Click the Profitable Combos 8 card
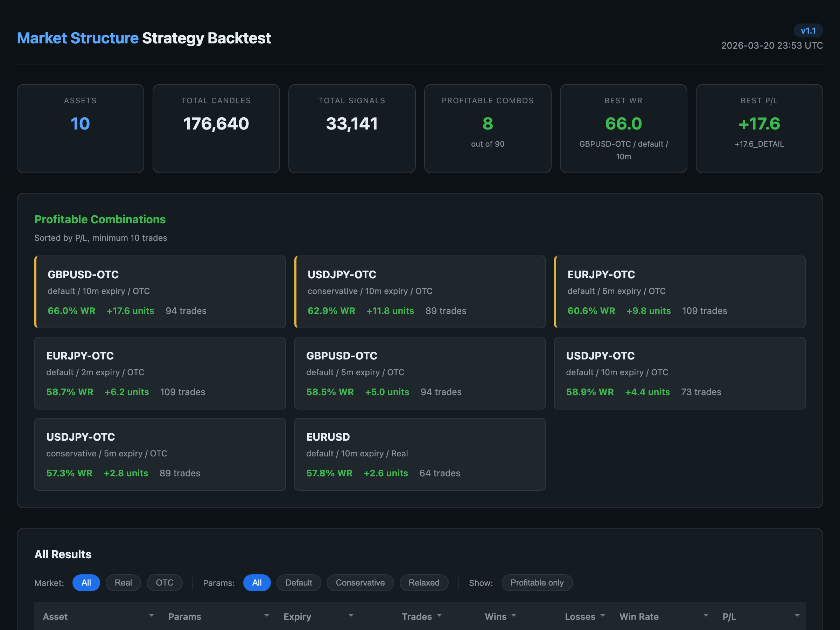This screenshot has height=630, width=840. point(488,128)
